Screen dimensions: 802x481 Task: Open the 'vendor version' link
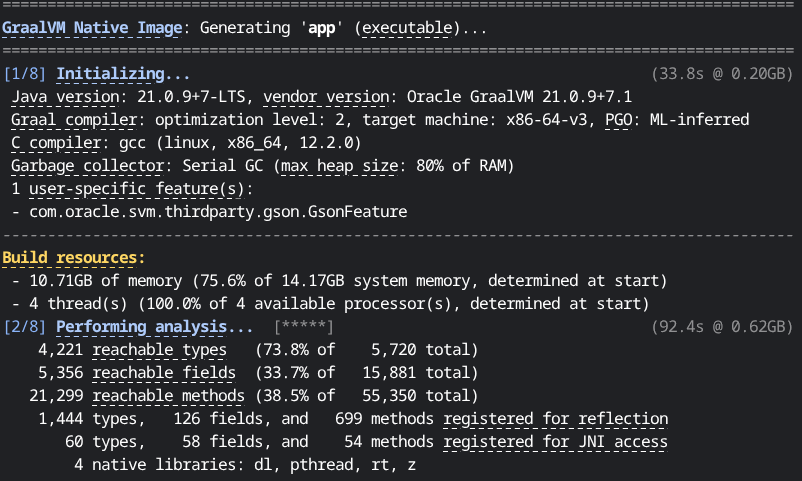[326, 97]
